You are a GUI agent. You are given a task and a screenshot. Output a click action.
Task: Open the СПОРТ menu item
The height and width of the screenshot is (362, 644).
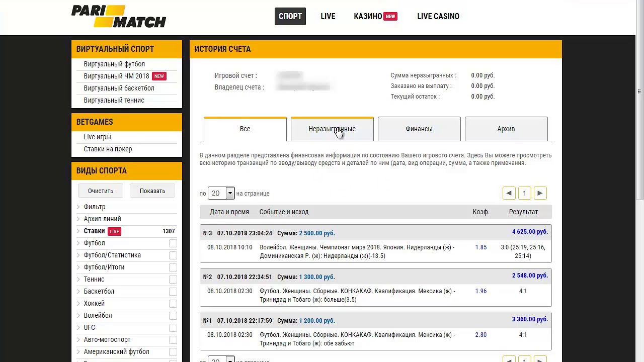(x=290, y=16)
